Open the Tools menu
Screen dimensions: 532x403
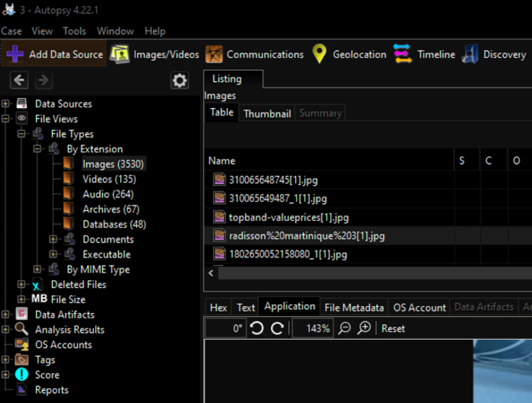click(x=74, y=31)
